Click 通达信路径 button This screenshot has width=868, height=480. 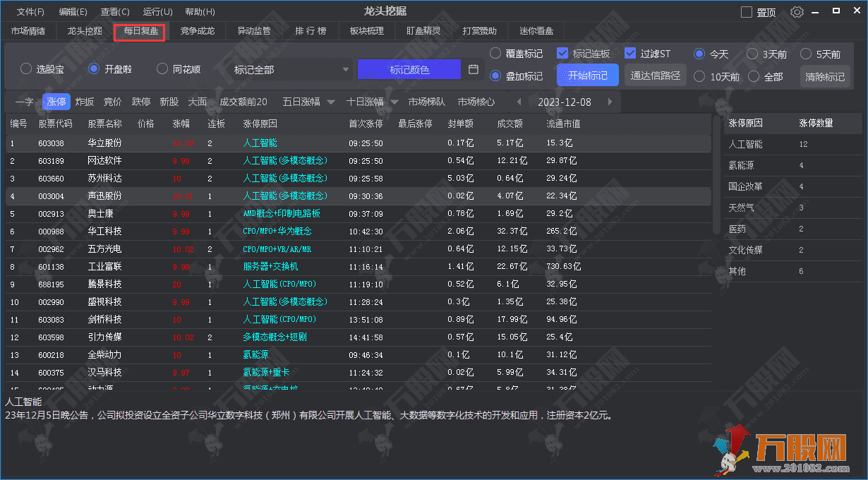point(656,76)
